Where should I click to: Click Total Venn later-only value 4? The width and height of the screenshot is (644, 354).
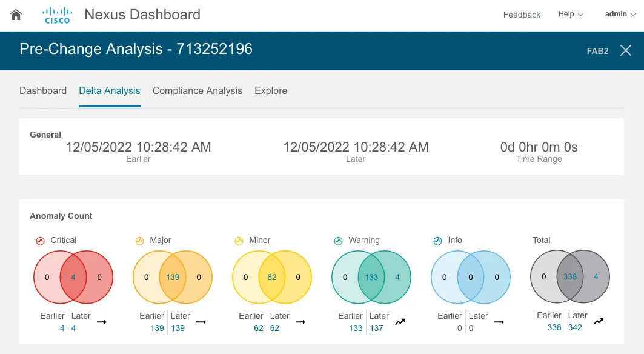tap(596, 276)
